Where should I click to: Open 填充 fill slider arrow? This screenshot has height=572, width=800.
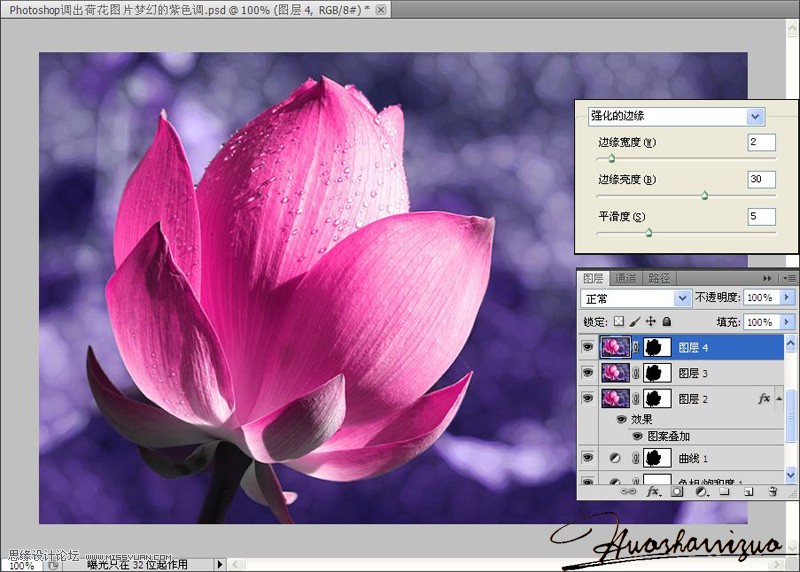[x=786, y=322]
